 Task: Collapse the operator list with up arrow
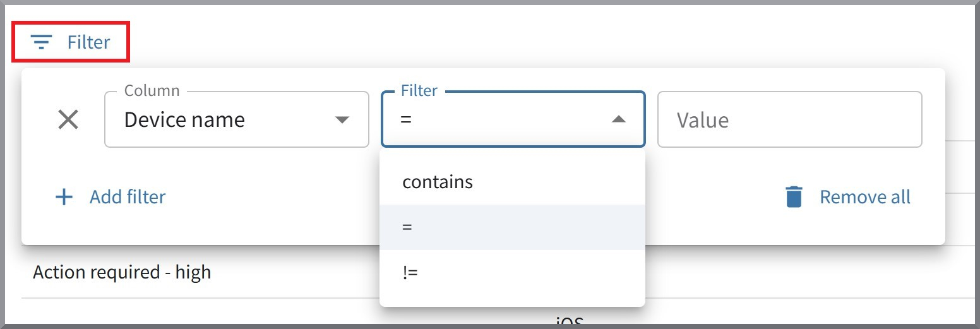619,119
